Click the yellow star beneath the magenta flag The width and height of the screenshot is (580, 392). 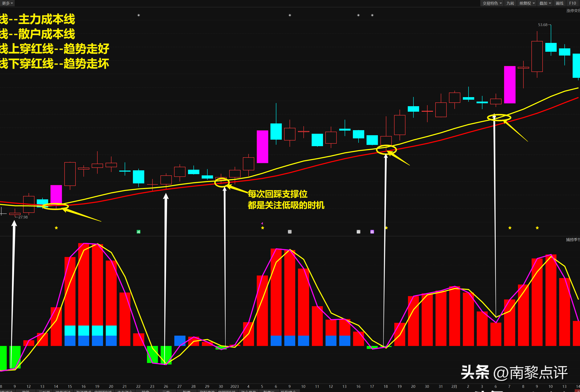coord(262,228)
